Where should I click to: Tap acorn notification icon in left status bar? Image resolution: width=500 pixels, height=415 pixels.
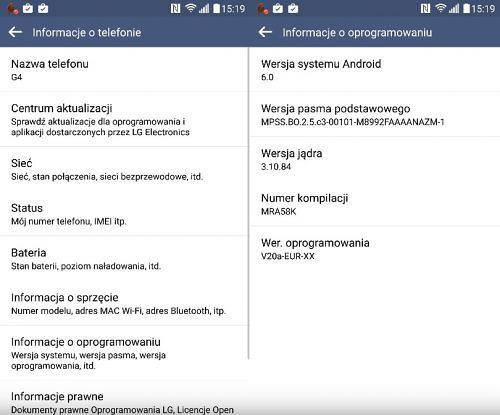(x=13, y=9)
